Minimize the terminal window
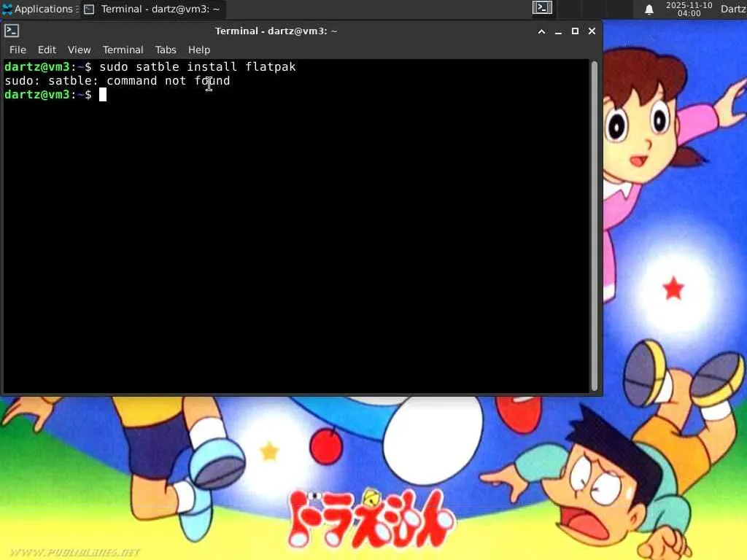Image resolution: width=747 pixels, height=560 pixels. click(x=558, y=31)
